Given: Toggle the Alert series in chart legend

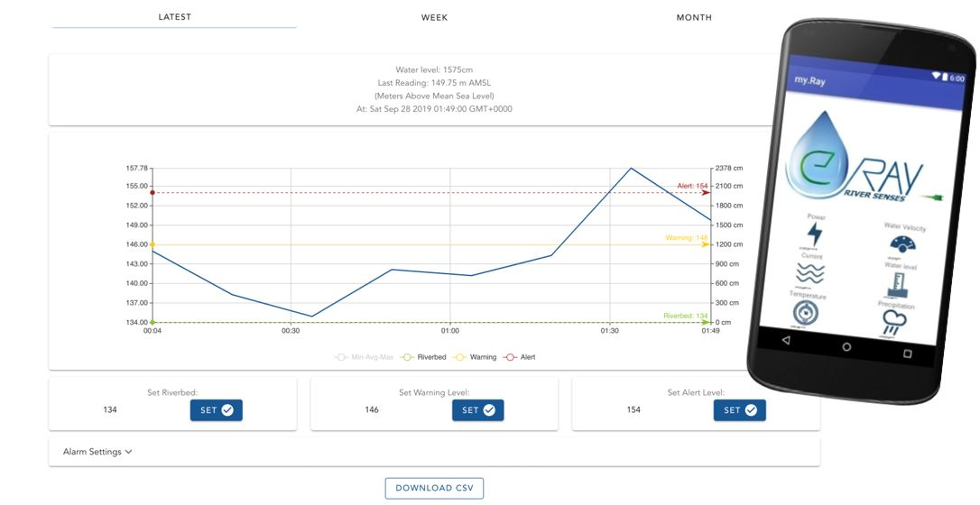Looking at the screenshot, I should [520, 357].
